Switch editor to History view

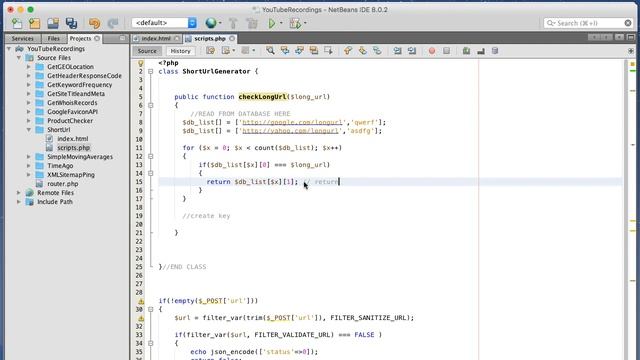[180, 51]
